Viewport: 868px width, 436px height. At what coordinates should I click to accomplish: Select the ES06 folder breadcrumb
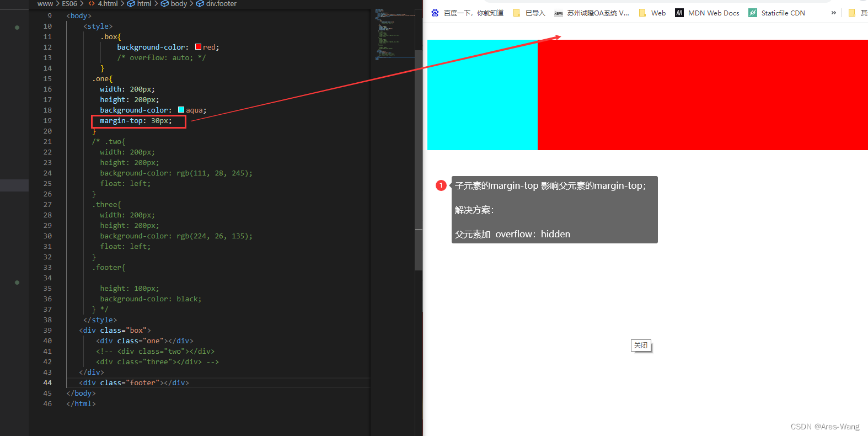[x=69, y=4]
